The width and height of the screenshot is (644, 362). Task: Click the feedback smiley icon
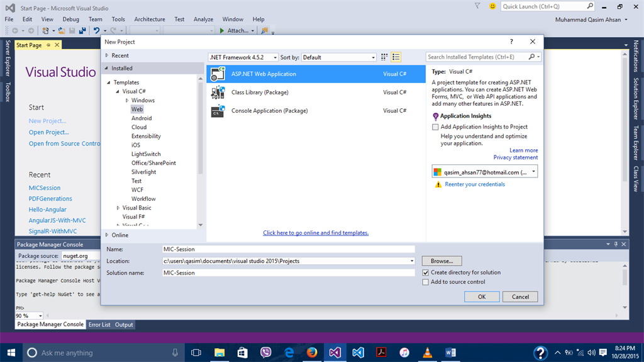pos(492,6)
